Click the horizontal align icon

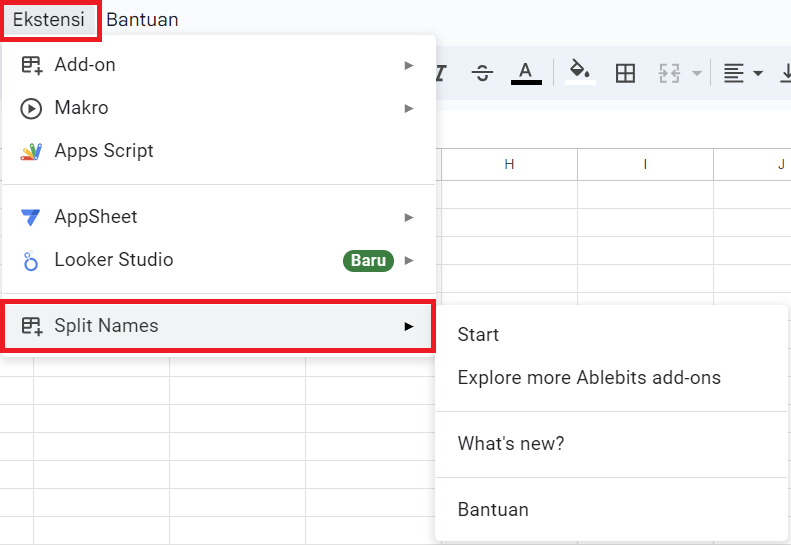733,74
